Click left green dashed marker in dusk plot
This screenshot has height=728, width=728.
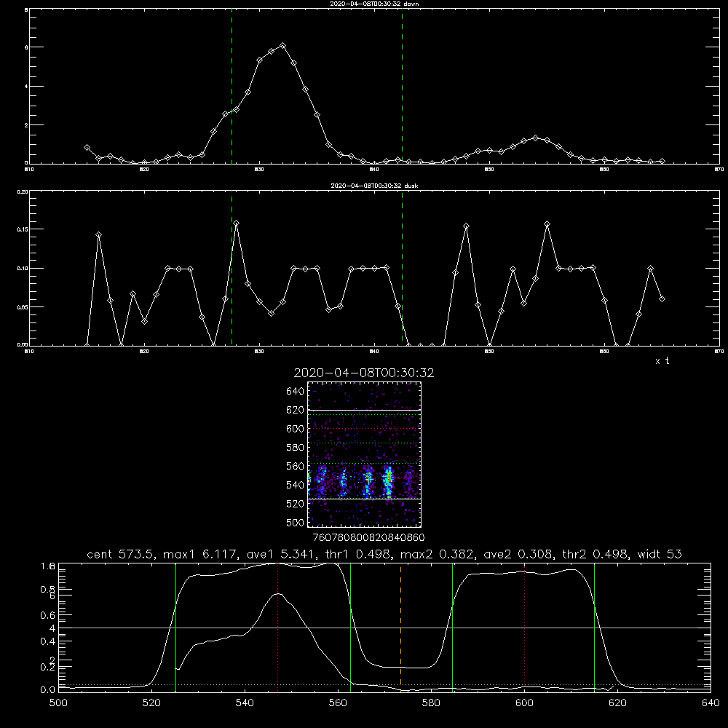(232, 268)
